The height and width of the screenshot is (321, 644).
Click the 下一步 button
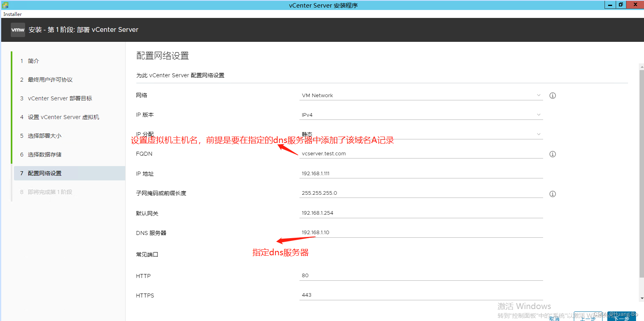[621, 317]
